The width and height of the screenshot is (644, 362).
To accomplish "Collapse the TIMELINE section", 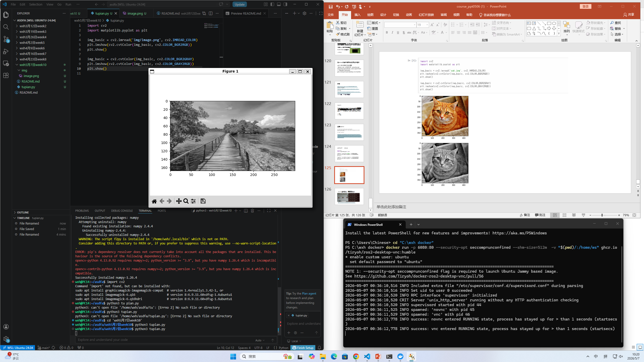I will 23,218.
